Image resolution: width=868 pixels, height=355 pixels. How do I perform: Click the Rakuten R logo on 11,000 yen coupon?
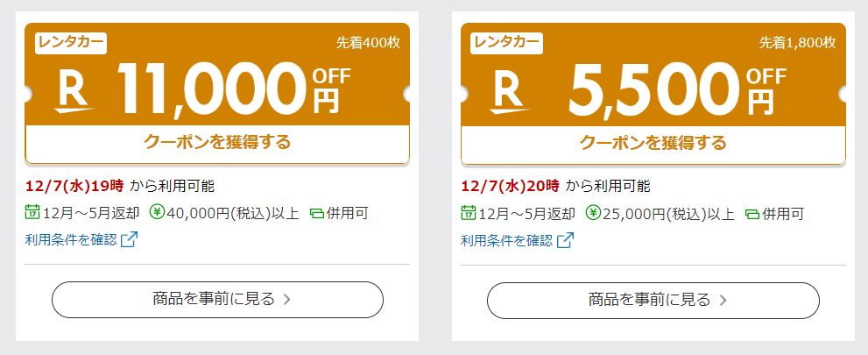click(75, 92)
